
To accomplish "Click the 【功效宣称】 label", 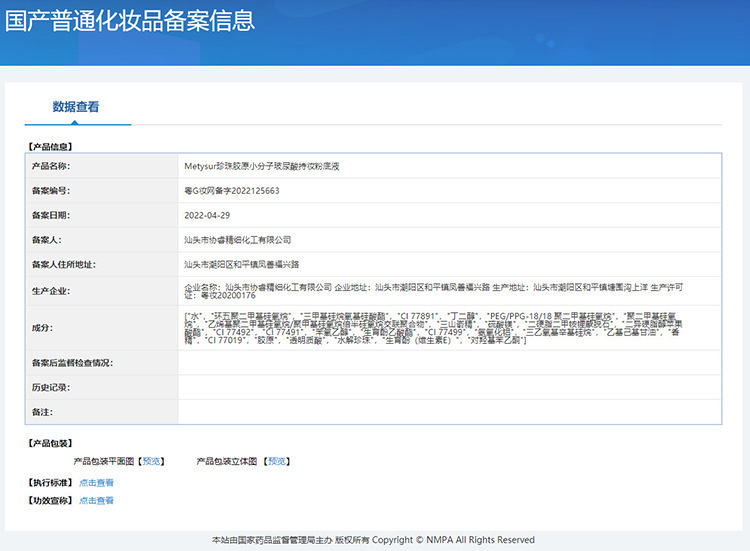I will click(50, 500).
